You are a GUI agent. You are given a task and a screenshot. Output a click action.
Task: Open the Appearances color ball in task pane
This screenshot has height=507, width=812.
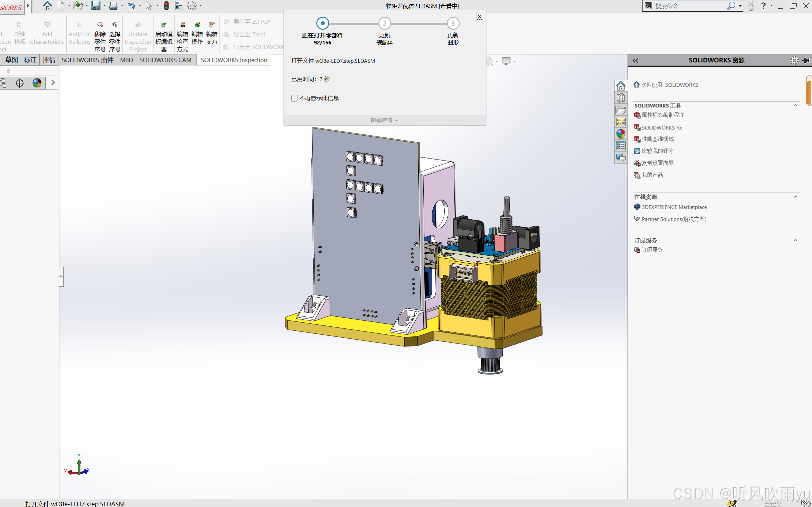[x=620, y=134]
